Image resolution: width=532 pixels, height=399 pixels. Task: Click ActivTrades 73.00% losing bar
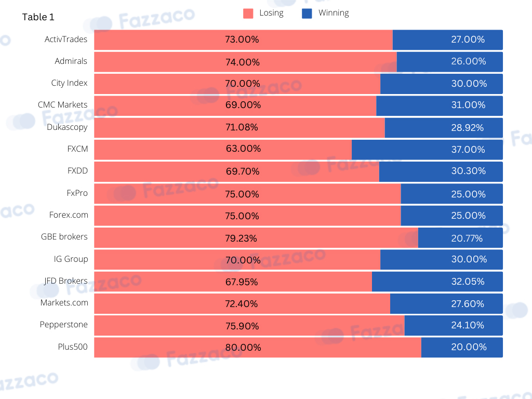pos(243,39)
